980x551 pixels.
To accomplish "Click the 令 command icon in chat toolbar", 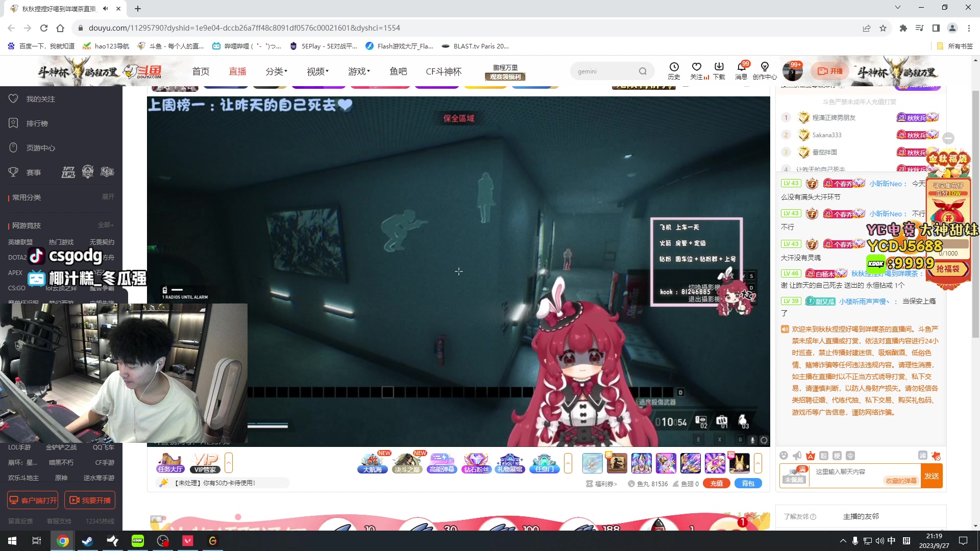I will [x=850, y=456].
